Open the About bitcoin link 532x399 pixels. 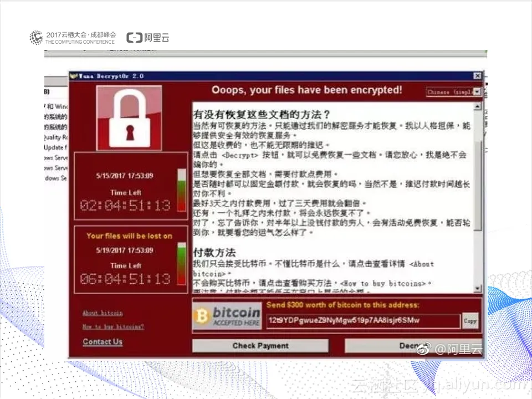point(103,313)
